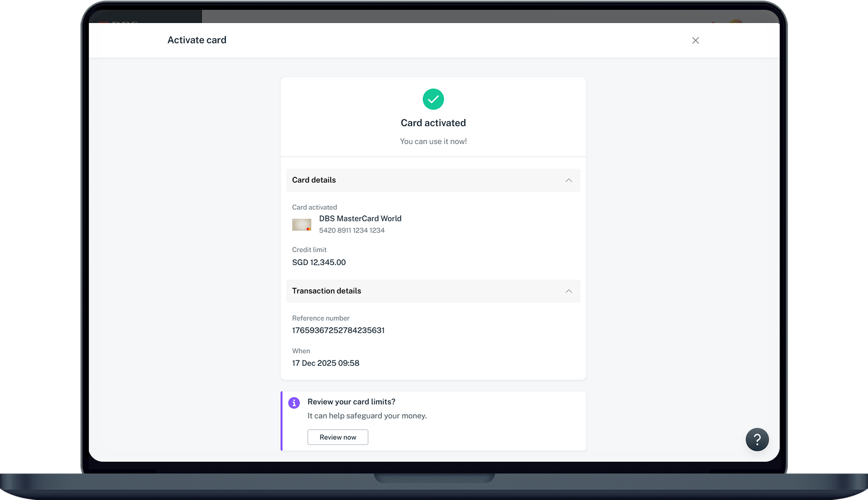Click the DBS MasterCard card thumbnail

coord(302,224)
